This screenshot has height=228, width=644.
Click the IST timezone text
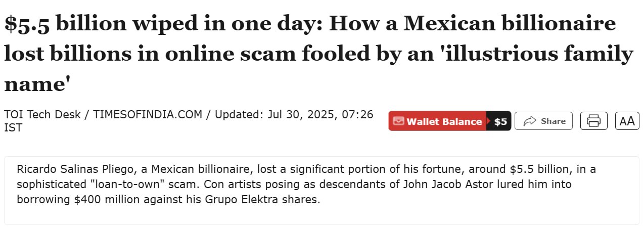13,128
